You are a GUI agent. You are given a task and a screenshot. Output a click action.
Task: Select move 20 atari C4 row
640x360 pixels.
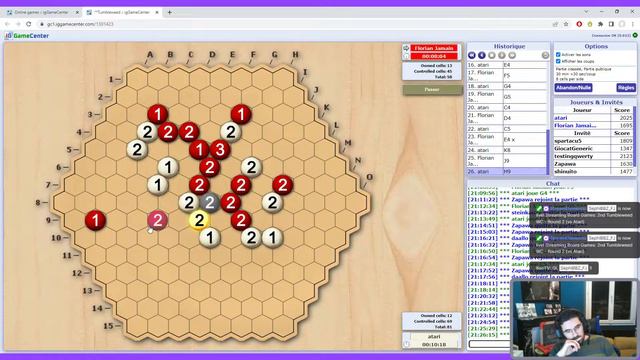(x=507, y=107)
